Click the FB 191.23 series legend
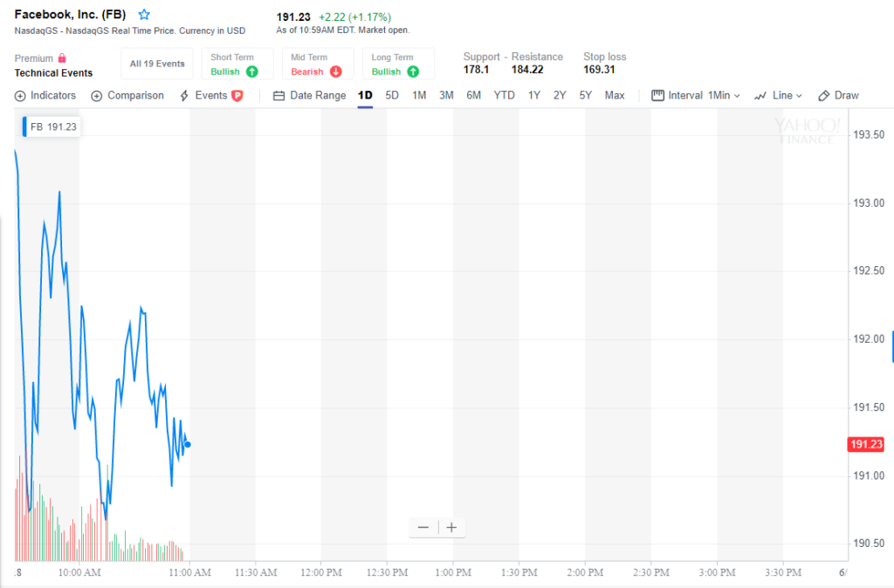This screenshot has width=894, height=588. coord(52,126)
